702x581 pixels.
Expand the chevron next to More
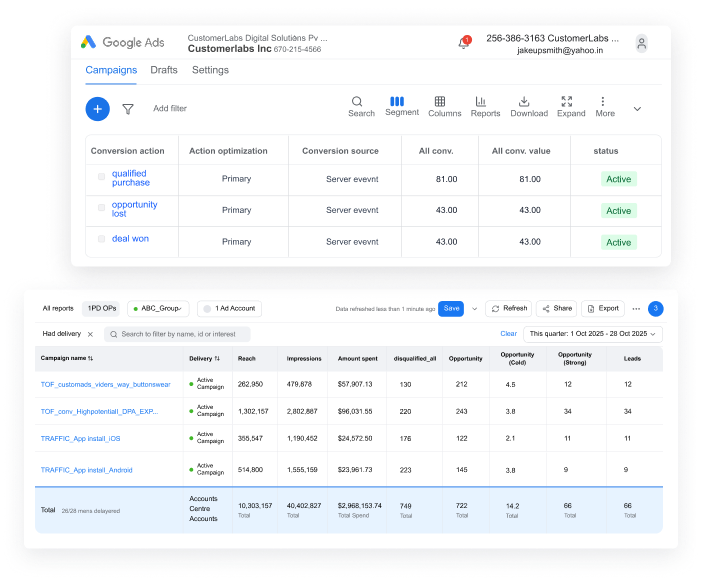pos(637,108)
